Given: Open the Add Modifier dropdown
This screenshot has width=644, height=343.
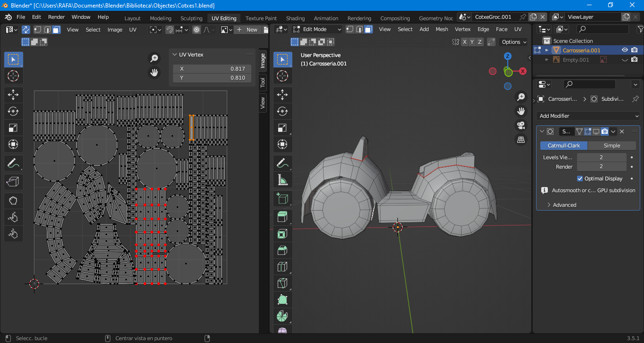Looking at the screenshot, I should [587, 116].
